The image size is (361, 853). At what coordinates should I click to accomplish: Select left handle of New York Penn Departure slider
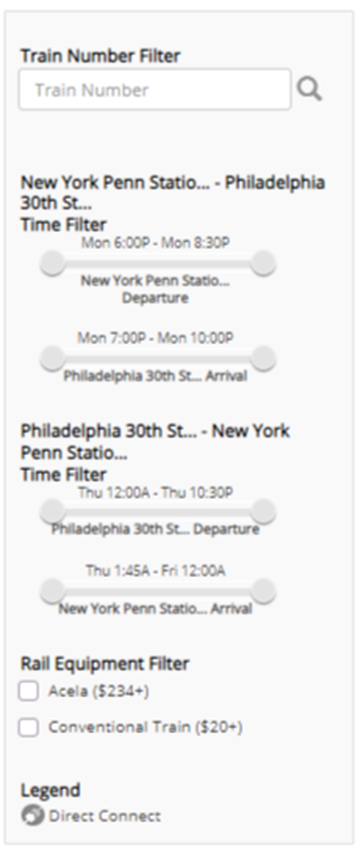pos(53,263)
